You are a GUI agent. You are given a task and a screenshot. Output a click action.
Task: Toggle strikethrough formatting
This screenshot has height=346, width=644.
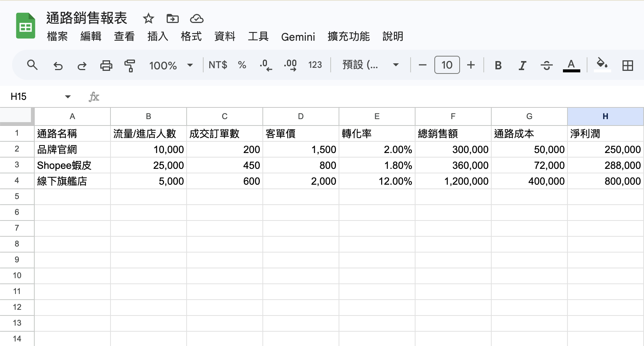(x=546, y=65)
